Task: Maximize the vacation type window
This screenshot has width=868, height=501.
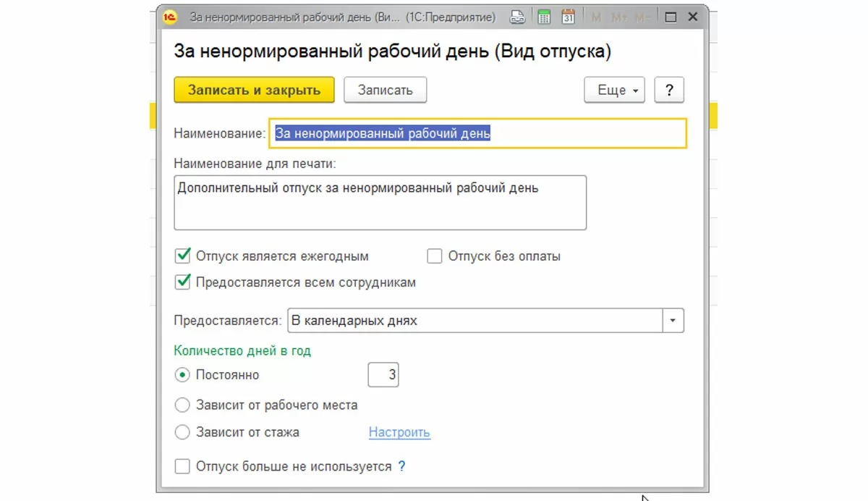Action: pyautogui.click(x=670, y=17)
